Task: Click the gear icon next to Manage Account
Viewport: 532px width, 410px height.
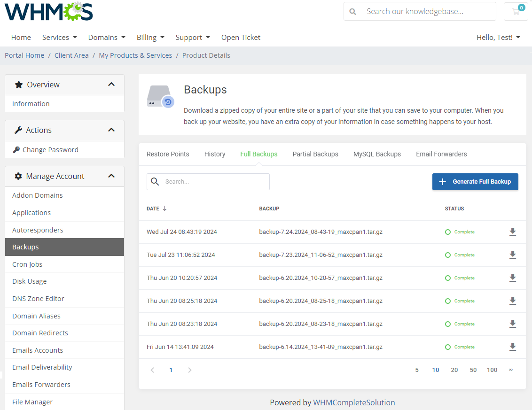Action: click(x=18, y=176)
